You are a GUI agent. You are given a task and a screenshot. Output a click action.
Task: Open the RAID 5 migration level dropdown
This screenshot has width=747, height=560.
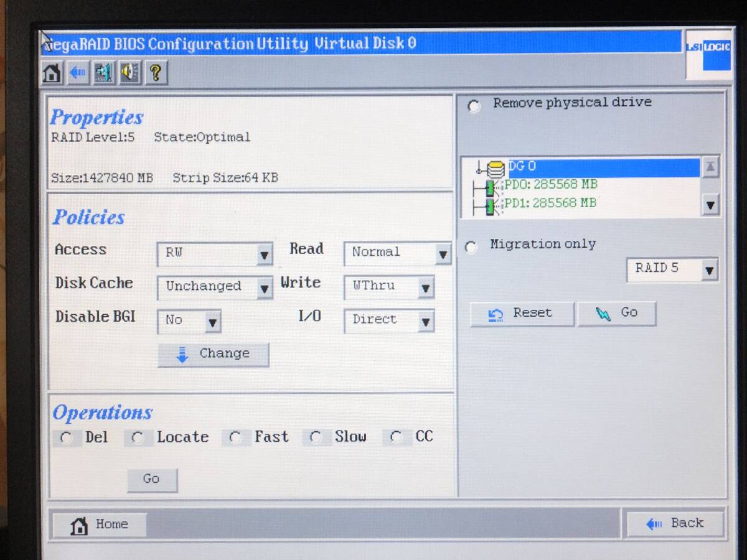point(672,269)
